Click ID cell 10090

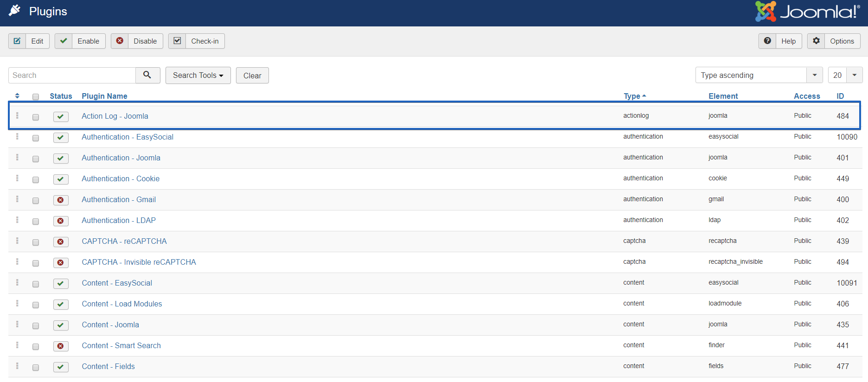847,137
